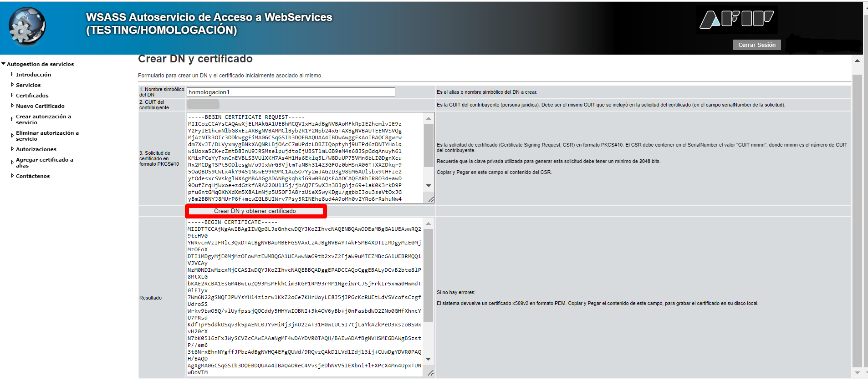Open Agregar certificado a alias link

pyautogui.click(x=45, y=163)
